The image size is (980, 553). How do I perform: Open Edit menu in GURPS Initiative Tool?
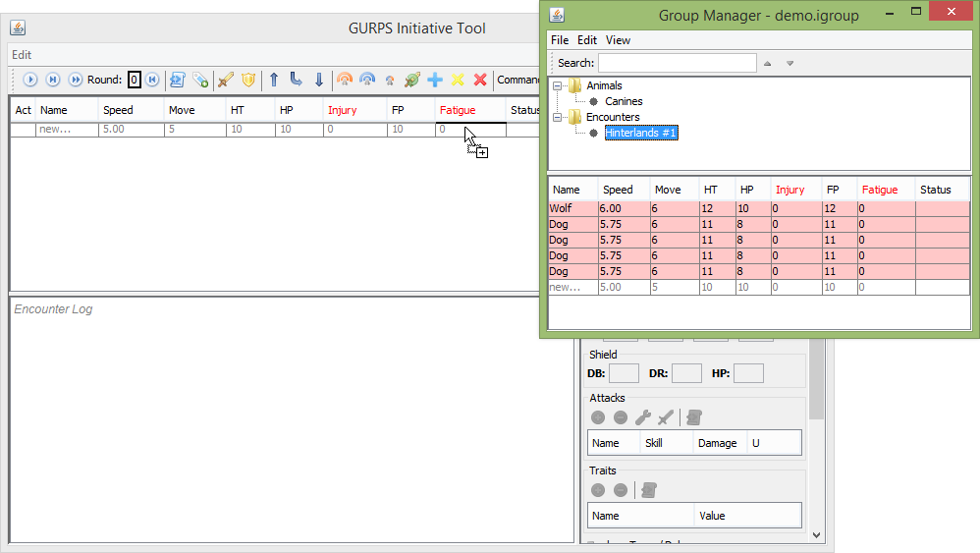click(22, 55)
